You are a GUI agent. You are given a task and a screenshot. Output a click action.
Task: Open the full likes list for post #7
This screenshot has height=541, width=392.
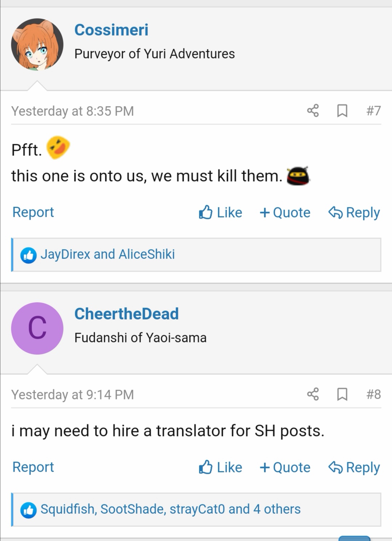[109, 254]
